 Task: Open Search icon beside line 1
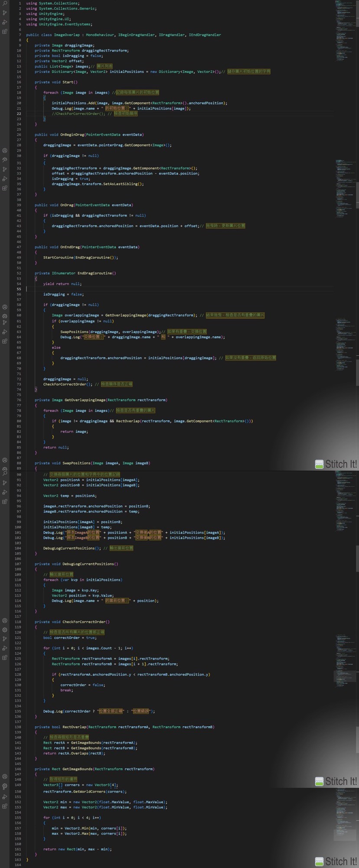tap(5, 3)
